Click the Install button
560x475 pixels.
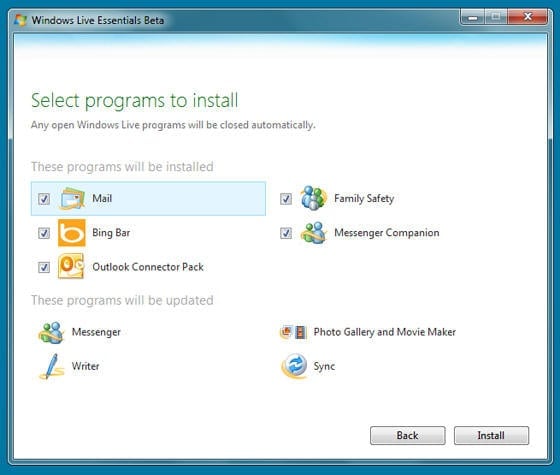point(491,435)
